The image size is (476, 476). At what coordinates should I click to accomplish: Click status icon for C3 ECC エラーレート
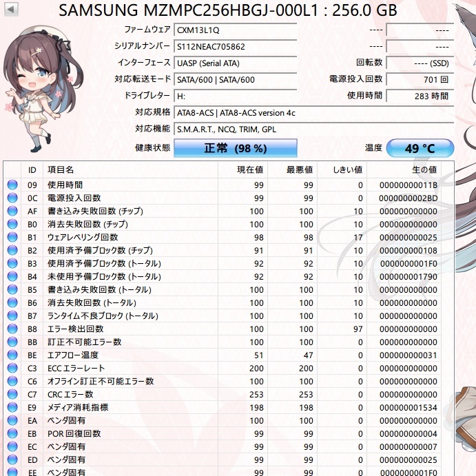[x=12, y=368]
